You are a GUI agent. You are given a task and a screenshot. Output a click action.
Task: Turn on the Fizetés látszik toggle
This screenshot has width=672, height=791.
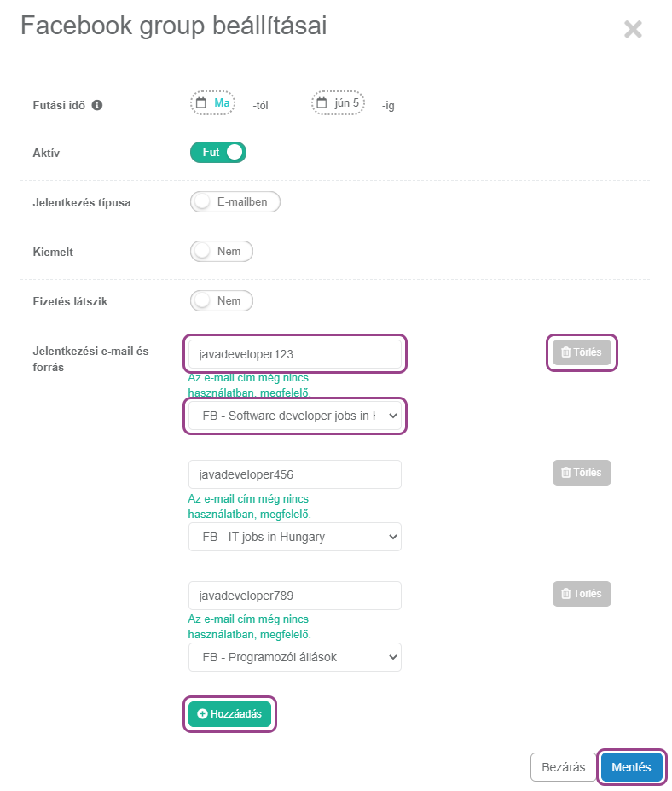tap(222, 301)
